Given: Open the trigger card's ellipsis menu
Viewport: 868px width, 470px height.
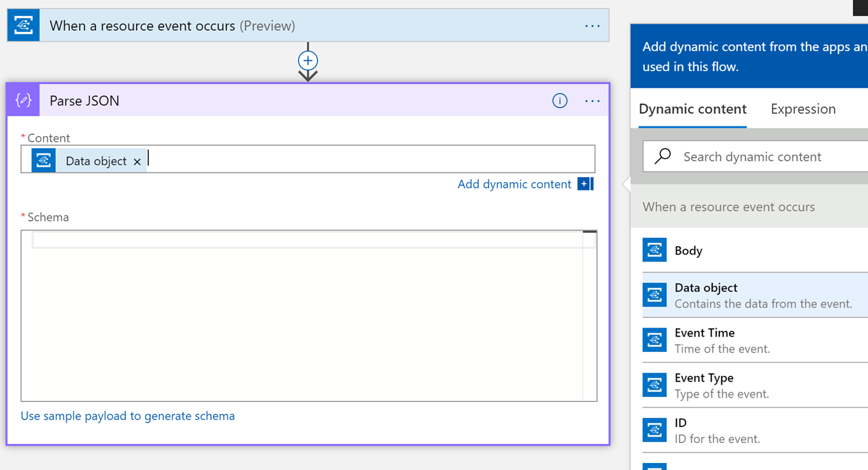Looking at the screenshot, I should click(592, 25).
